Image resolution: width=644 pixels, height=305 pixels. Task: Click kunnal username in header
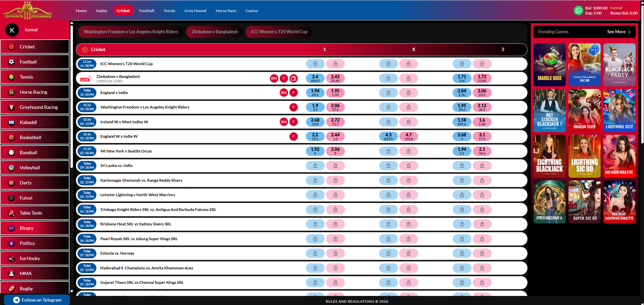(616, 8)
